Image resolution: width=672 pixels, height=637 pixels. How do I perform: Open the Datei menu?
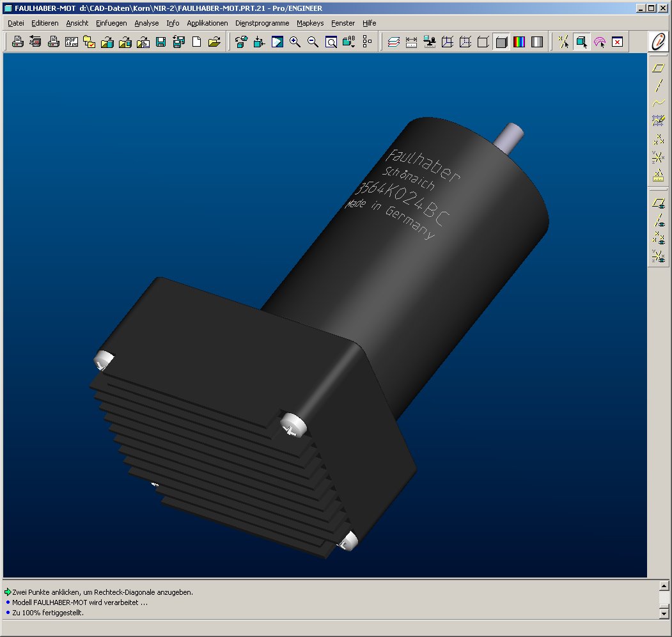[16, 23]
